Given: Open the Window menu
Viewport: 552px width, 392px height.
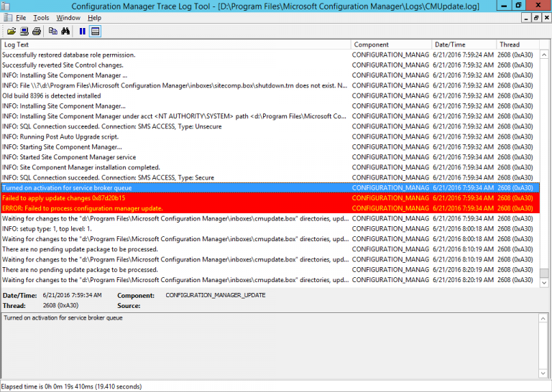Looking at the screenshot, I should tap(68, 17).
